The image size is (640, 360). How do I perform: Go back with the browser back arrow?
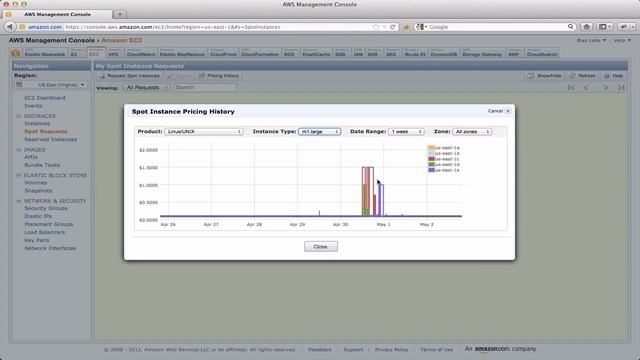point(10,27)
